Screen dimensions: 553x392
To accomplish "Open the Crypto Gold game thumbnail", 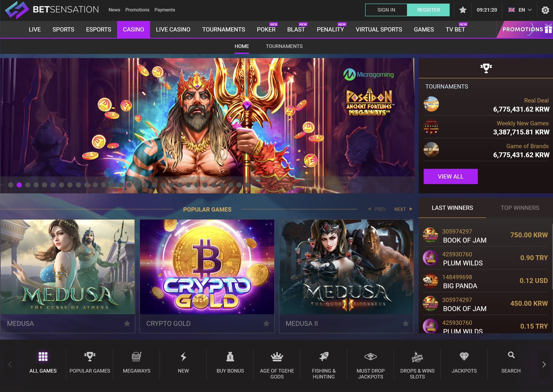I will [x=207, y=267].
